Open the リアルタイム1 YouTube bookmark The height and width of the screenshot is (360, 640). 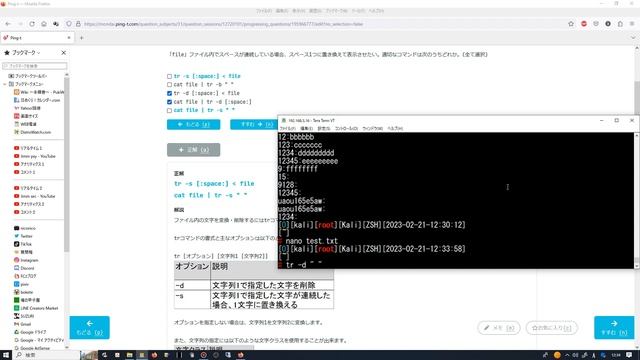[x=28, y=148]
